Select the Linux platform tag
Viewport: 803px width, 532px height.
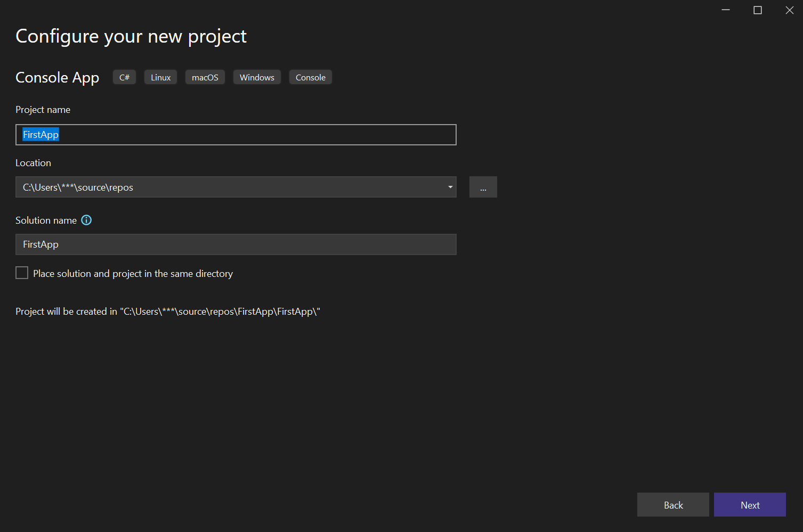[x=160, y=77]
